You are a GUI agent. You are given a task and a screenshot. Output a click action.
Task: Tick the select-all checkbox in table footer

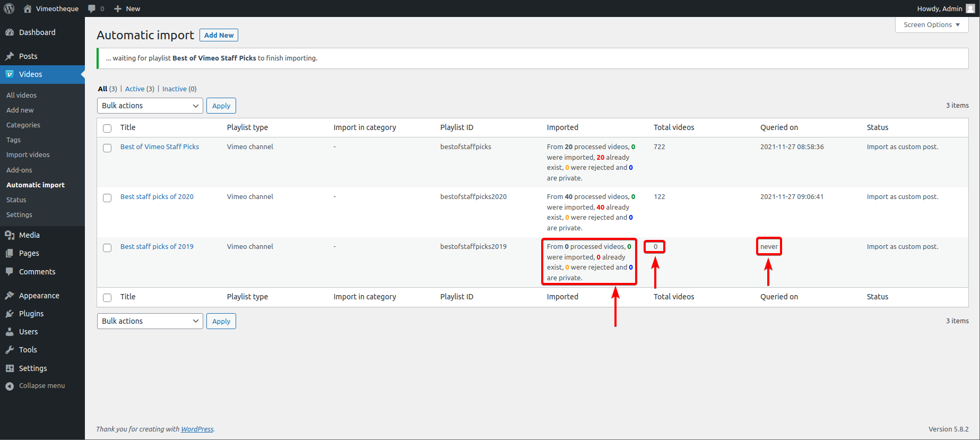click(107, 297)
